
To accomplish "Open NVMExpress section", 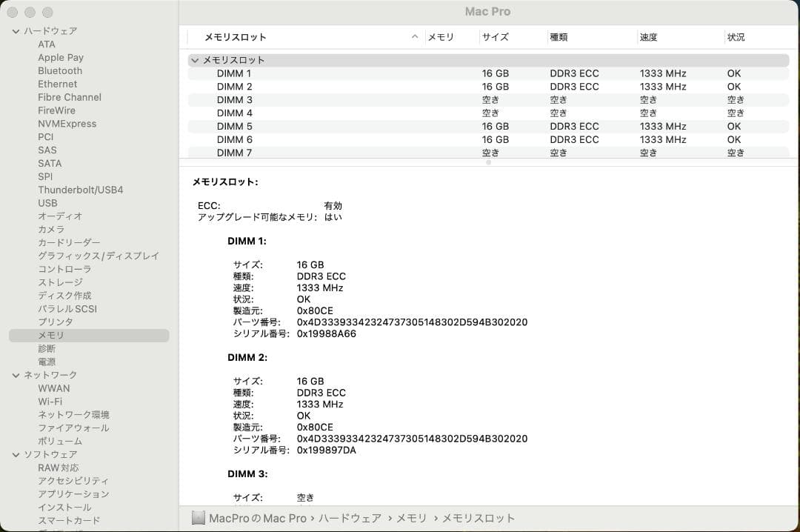I will pyautogui.click(x=67, y=124).
